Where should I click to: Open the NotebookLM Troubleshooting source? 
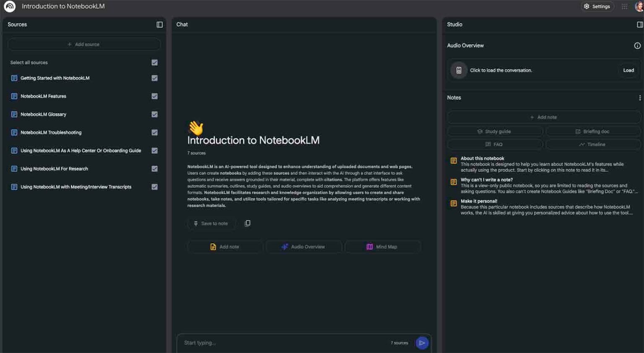(x=51, y=132)
